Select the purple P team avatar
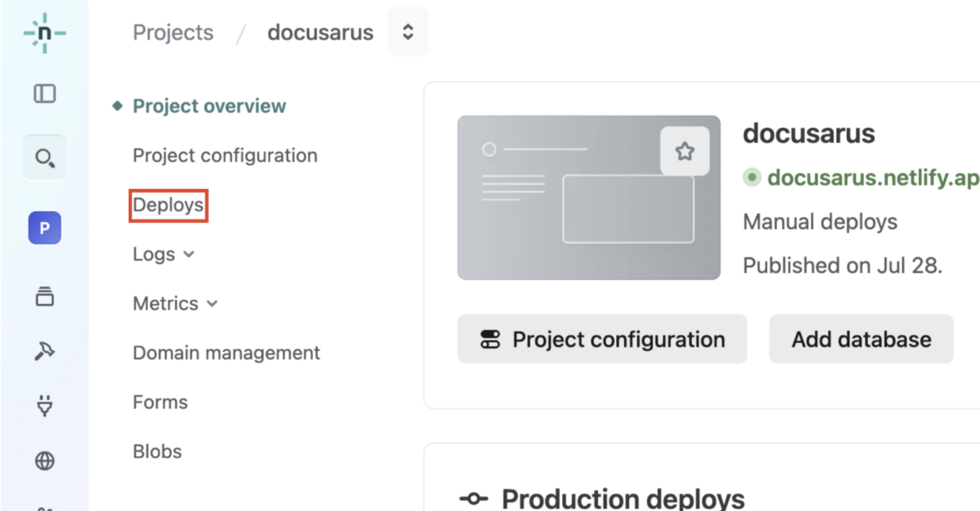Viewport: 980px width, 511px height. point(44,228)
